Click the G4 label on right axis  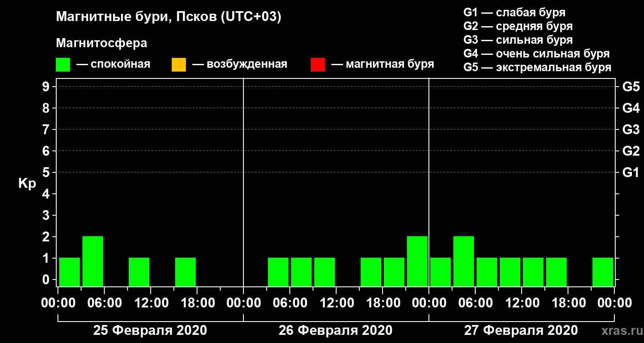(631, 108)
